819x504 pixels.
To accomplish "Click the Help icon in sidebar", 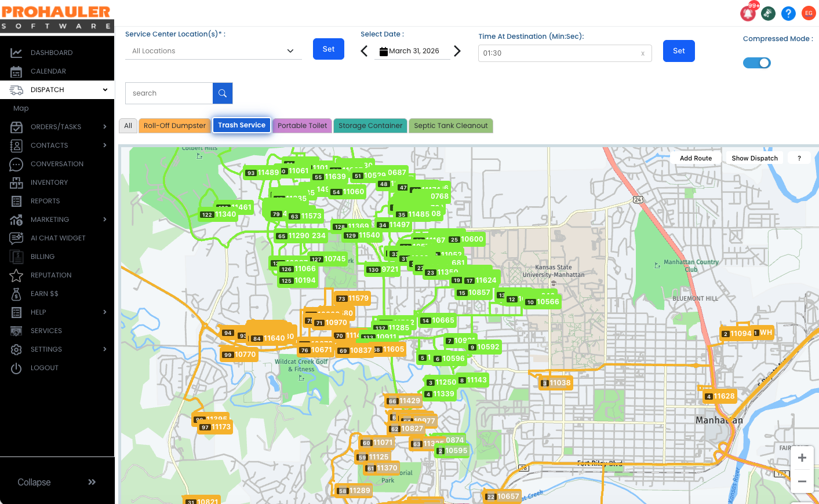I will [16, 312].
